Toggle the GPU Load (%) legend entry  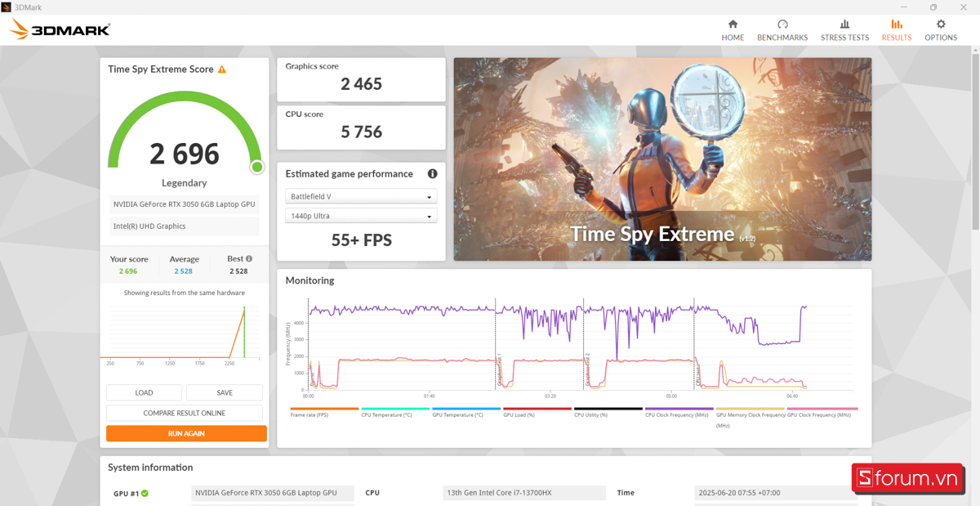tap(537, 414)
